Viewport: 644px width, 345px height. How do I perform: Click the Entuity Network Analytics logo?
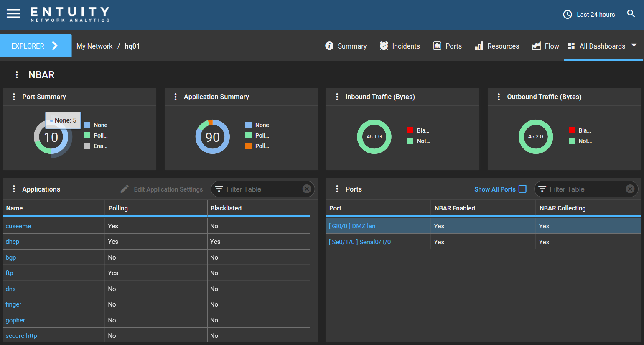pyautogui.click(x=70, y=14)
